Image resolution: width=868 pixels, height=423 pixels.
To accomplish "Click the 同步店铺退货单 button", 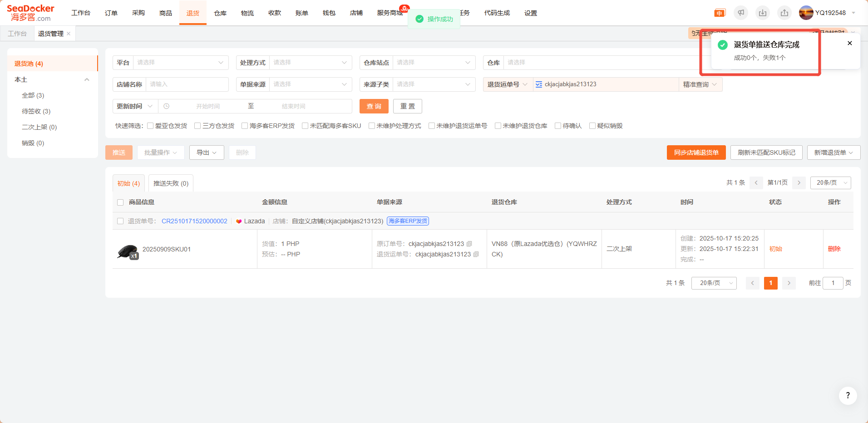I will [696, 153].
